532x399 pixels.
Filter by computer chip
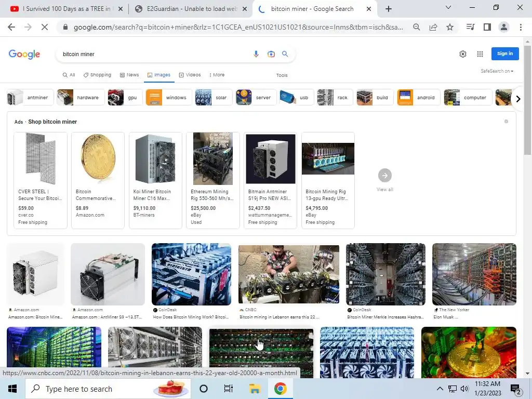tap(468, 97)
